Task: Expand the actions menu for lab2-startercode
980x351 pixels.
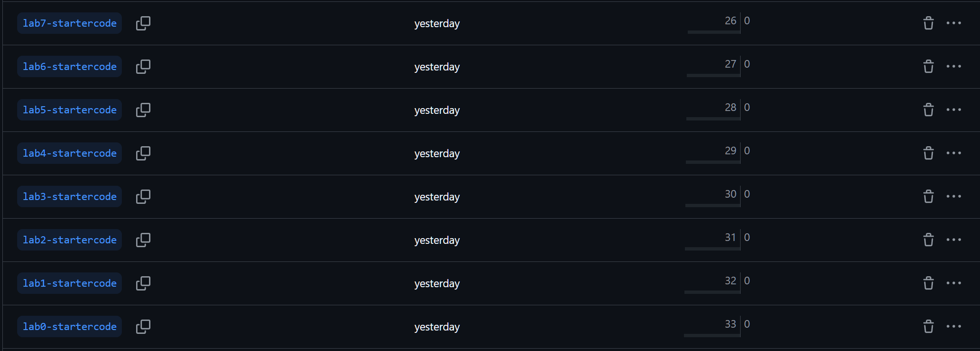Action: click(x=953, y=240)
